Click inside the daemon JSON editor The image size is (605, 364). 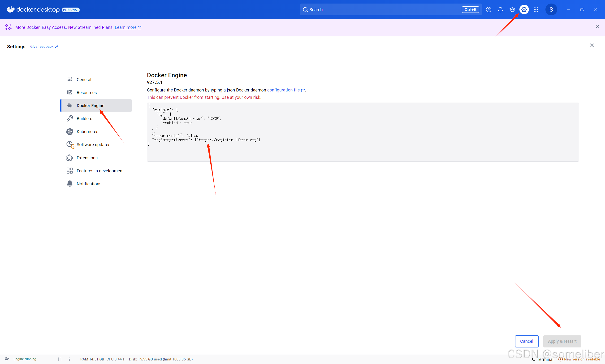363,132
